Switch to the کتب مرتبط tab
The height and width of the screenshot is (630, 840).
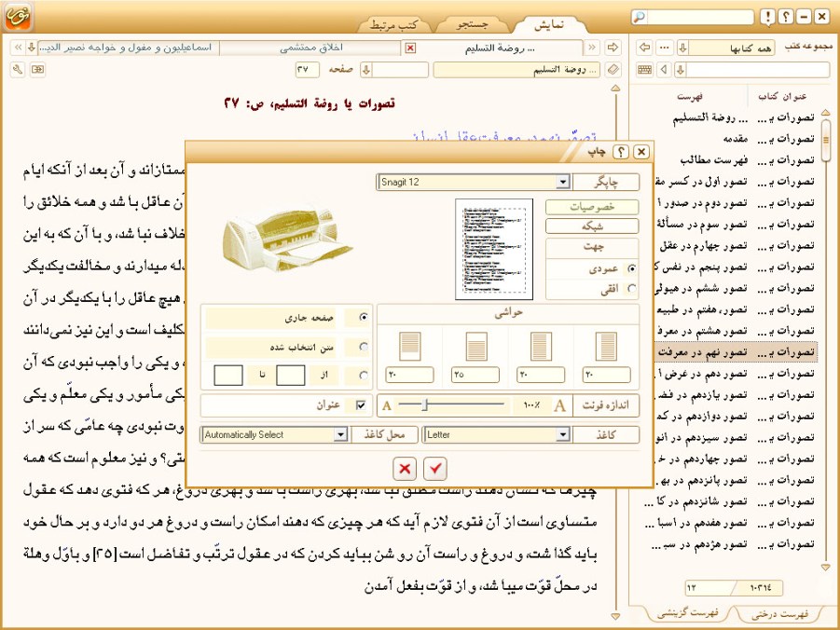394,24
